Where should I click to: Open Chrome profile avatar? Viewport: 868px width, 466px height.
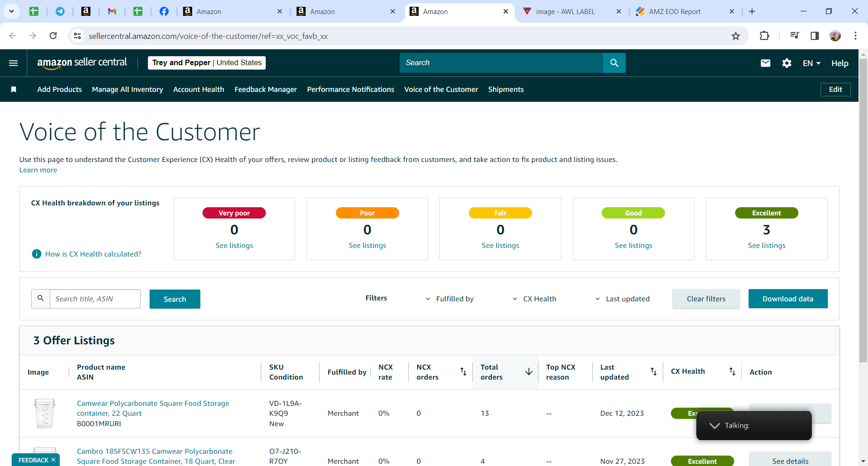pyautogui.click(x=835, y=36)
